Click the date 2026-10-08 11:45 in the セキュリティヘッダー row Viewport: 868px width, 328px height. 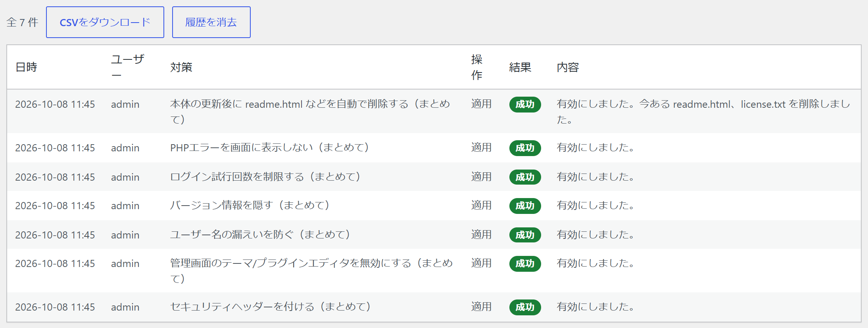coord(55,307)
